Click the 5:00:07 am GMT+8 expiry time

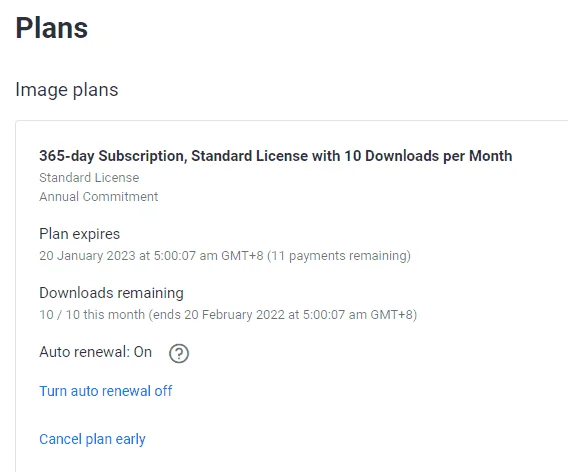209,256
